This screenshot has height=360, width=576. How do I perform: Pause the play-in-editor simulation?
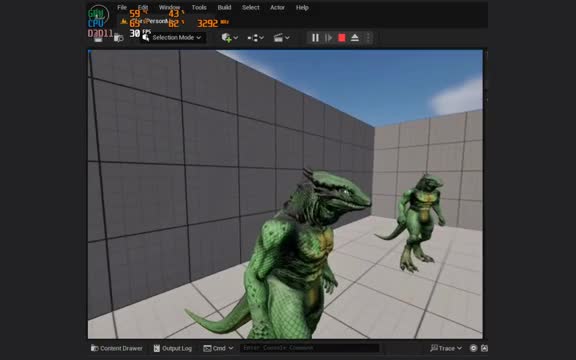[x=315, y=37]
